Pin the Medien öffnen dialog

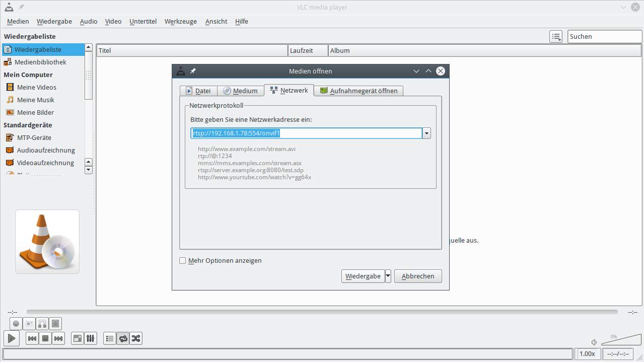point(193,71)
